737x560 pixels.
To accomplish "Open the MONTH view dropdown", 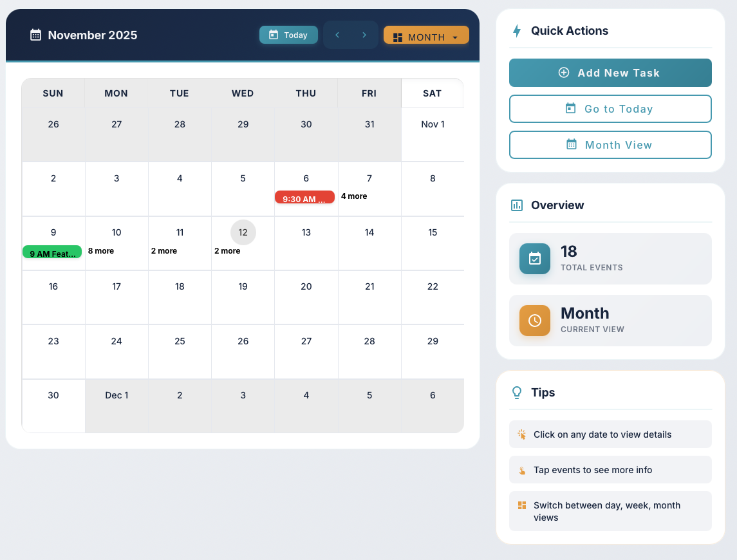I will coord(426,37).
